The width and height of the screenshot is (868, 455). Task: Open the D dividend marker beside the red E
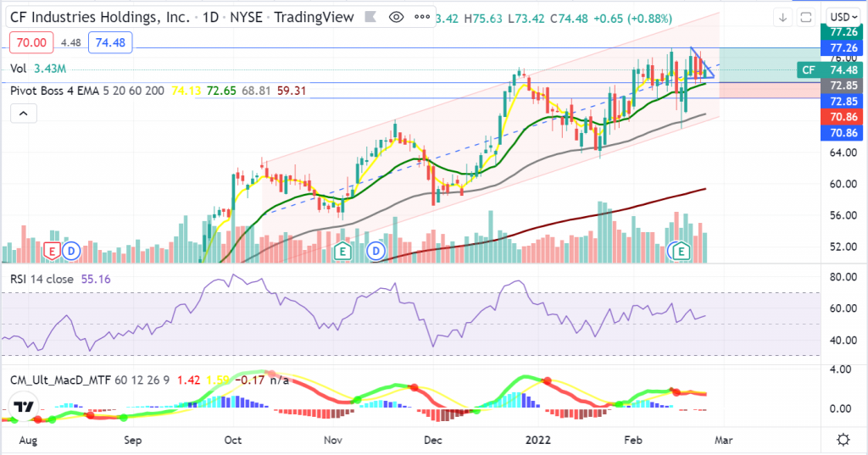pos(71,252)
